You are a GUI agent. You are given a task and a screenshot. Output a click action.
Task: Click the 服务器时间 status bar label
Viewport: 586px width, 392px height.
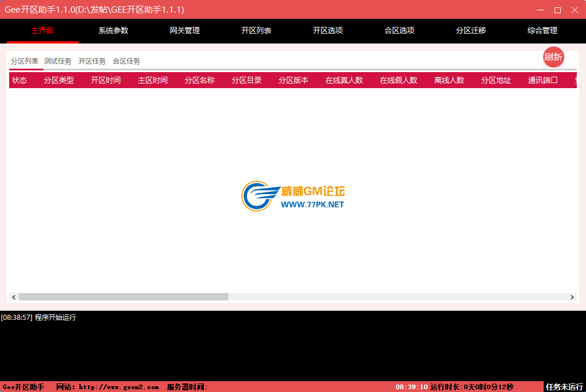coord(187,387)
